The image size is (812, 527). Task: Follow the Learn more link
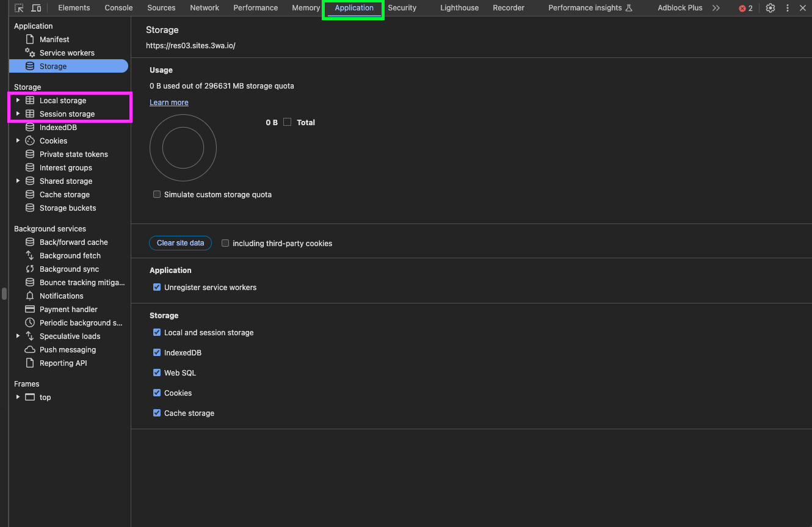[169, 103]
